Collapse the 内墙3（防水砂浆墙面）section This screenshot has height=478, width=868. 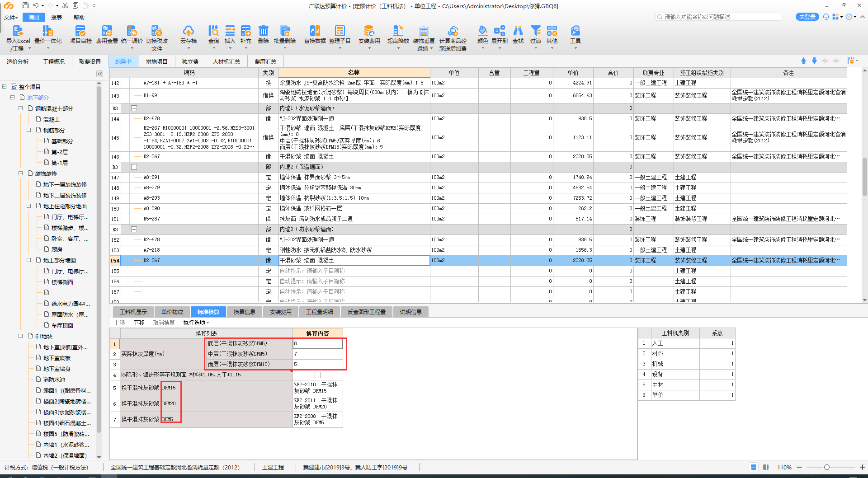(x=134, y=230)
